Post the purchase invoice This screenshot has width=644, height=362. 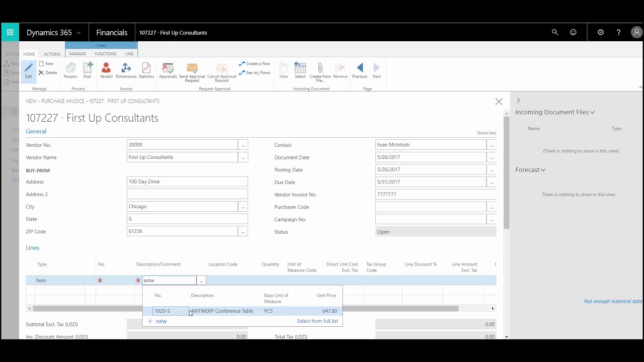point(88,70)
